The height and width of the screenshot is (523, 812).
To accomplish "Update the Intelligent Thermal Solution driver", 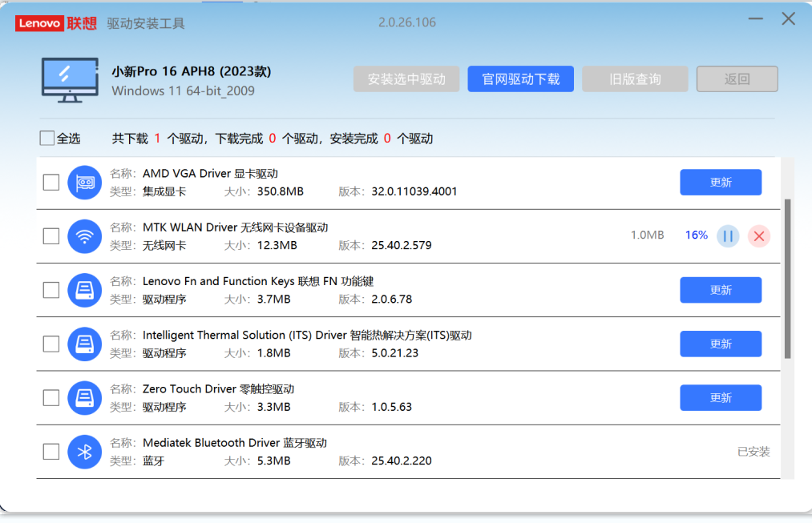I will point(721,344).
